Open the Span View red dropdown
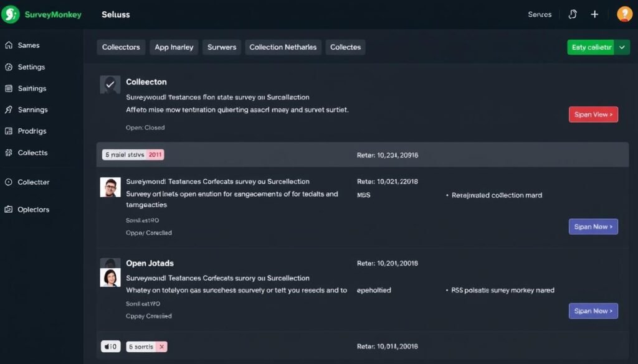Viewport: 638px width, 364px height. [593, 114]
